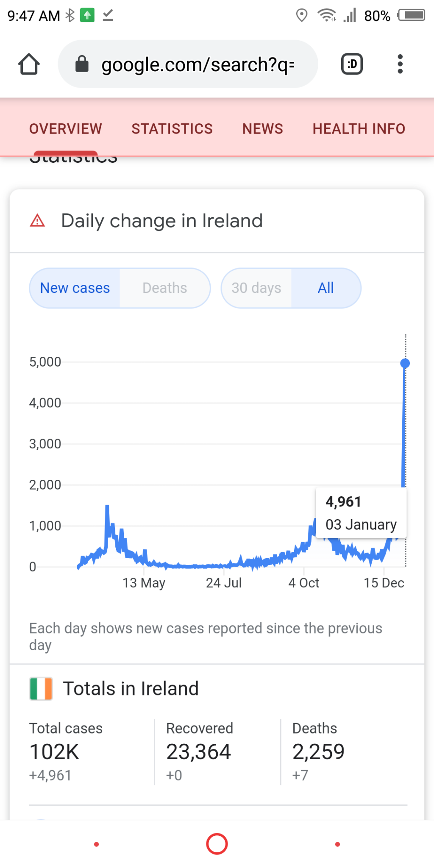Switch chart to Deaths

tap(164, 288)
